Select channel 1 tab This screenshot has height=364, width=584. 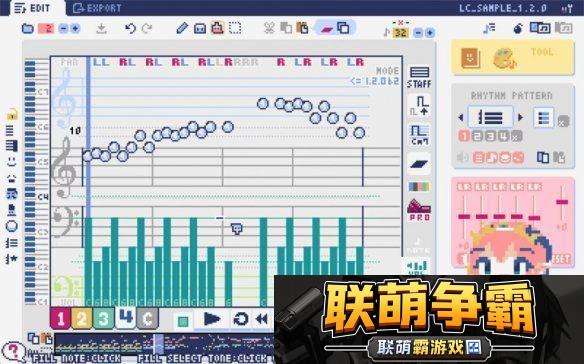[60, 319]
